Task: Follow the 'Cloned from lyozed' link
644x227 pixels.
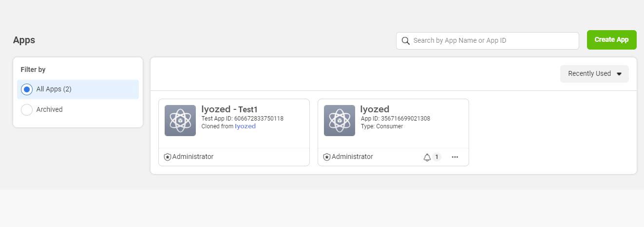Action: tap(245, 126)
